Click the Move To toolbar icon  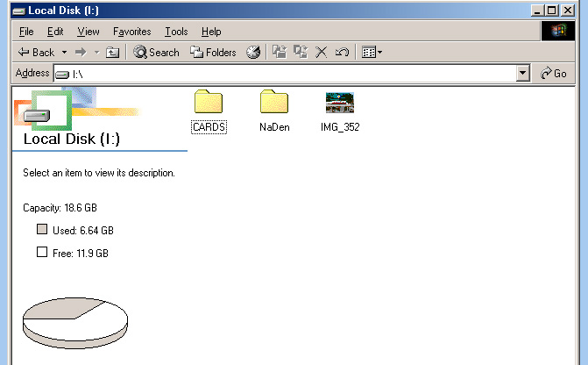pyautogui.click(x=280, y=52)
